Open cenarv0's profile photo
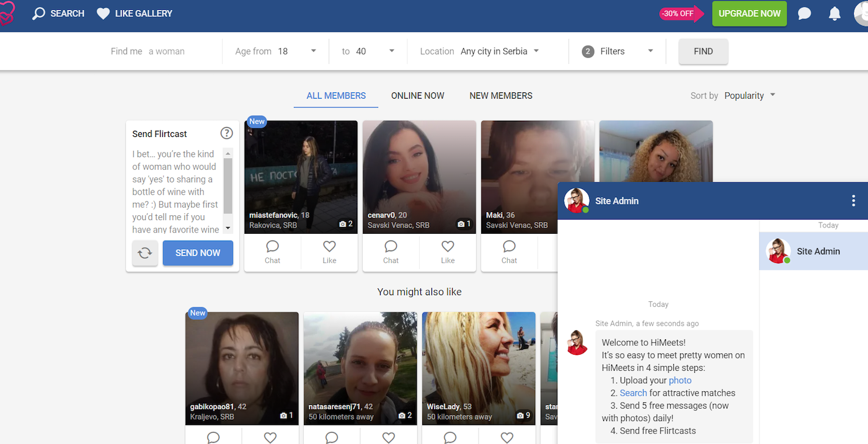Viewport: 868px width, 444px height. (420, 177)
